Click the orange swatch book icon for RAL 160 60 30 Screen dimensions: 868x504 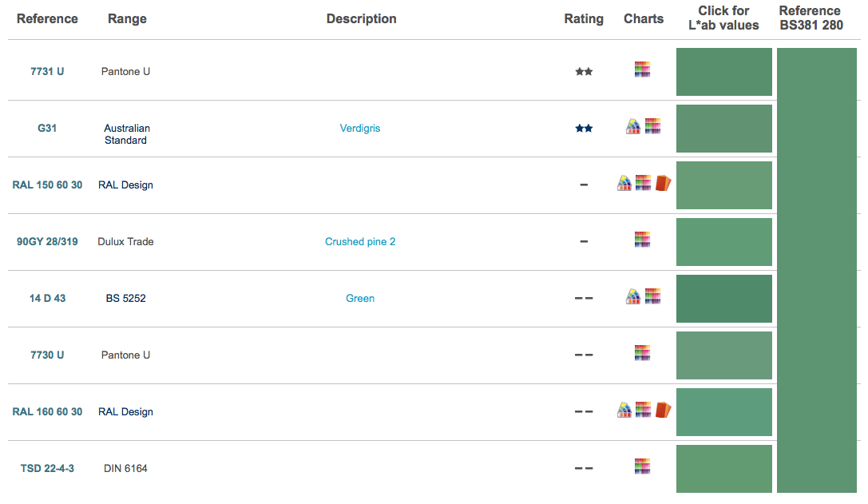tap(664, 410)
